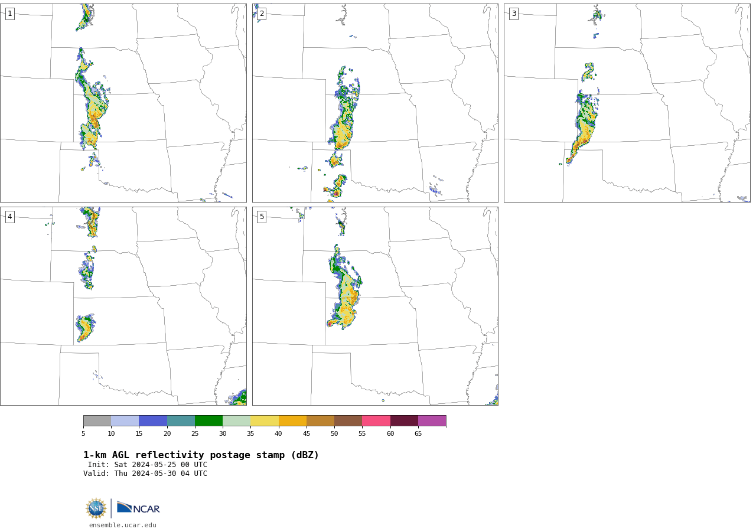Click the colorbar tick label 5
756x532 pixels.
point(83,434)
